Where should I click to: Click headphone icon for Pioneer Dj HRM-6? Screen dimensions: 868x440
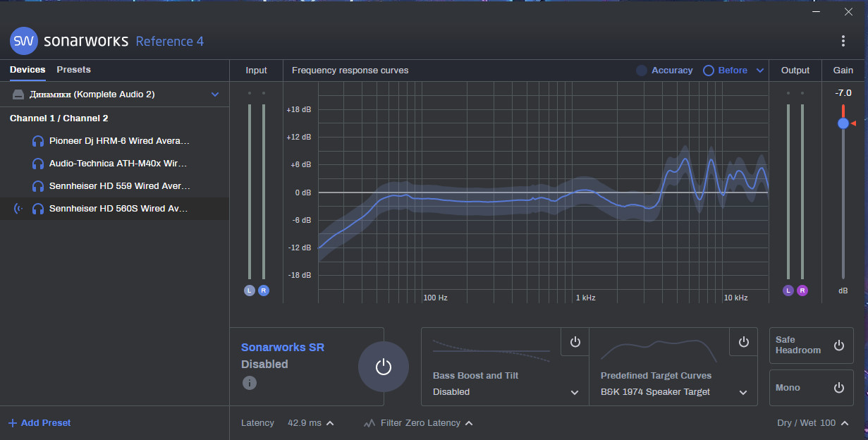(38, 141)
